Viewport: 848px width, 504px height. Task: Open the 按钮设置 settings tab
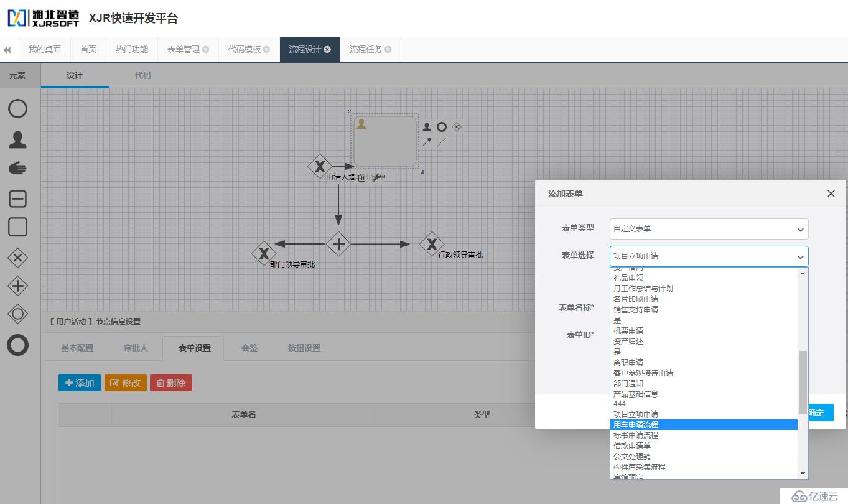coord(304,348)
